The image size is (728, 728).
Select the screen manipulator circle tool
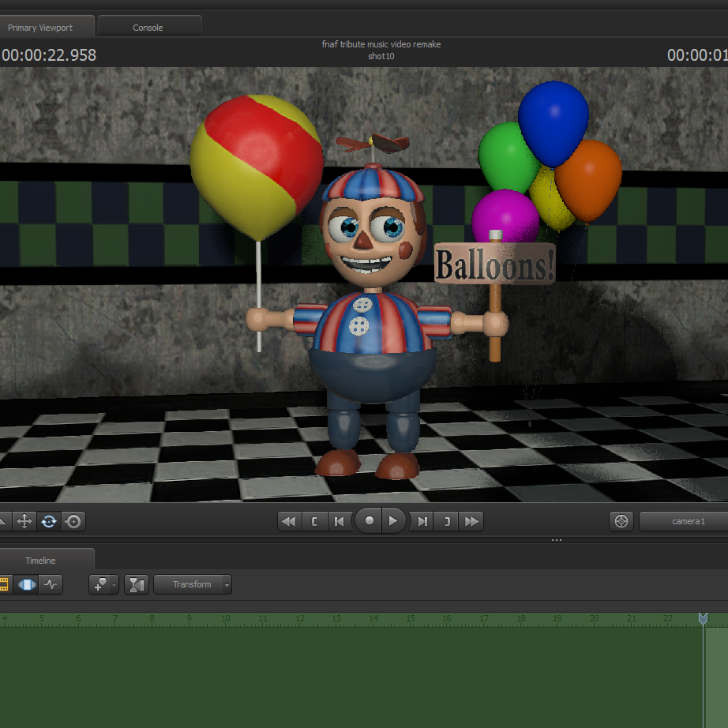tap(73, 521)
